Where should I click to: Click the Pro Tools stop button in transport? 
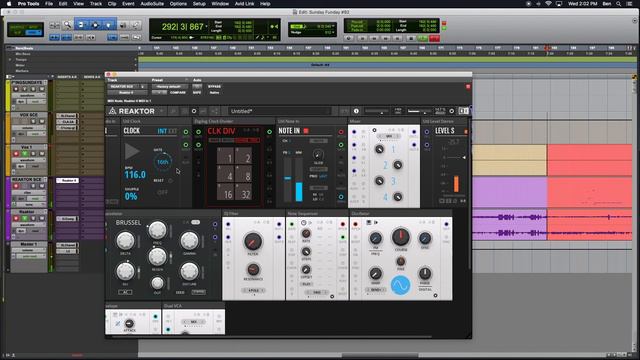[411, 38]
